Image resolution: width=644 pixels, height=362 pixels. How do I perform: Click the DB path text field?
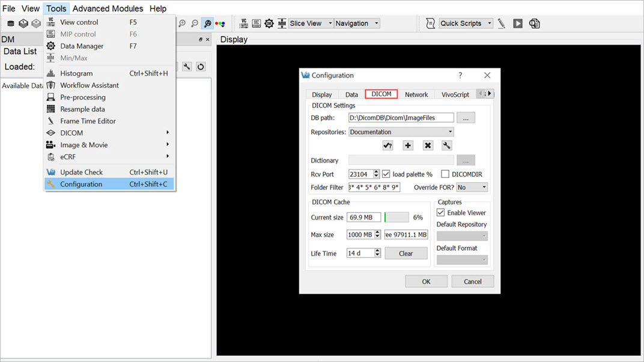point(401,118)
